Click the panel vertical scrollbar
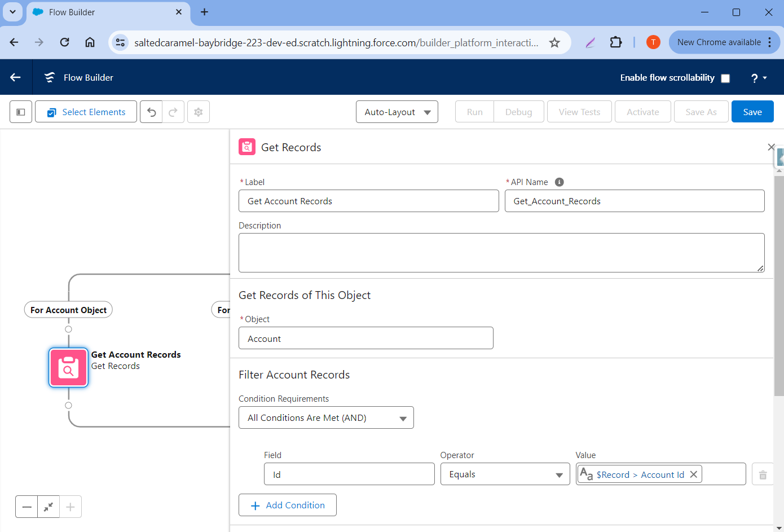The image size is (784, 532). [779, 285]
